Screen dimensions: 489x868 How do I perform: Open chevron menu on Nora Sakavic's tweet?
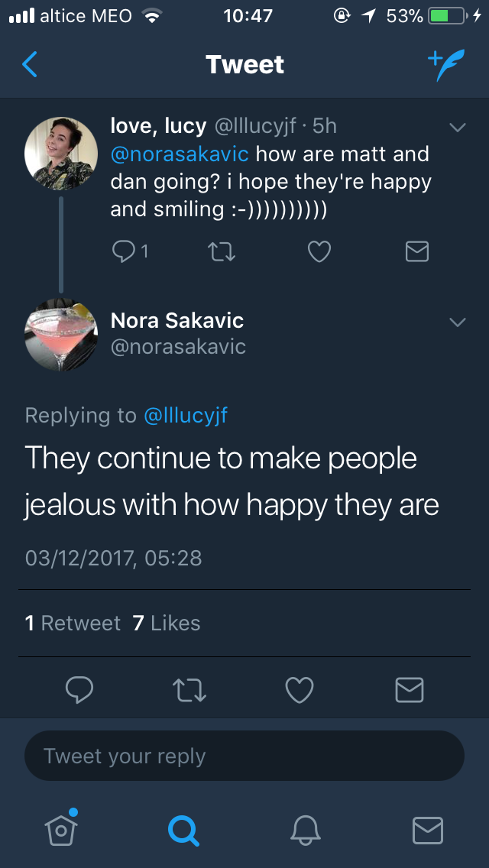(457, 322)
